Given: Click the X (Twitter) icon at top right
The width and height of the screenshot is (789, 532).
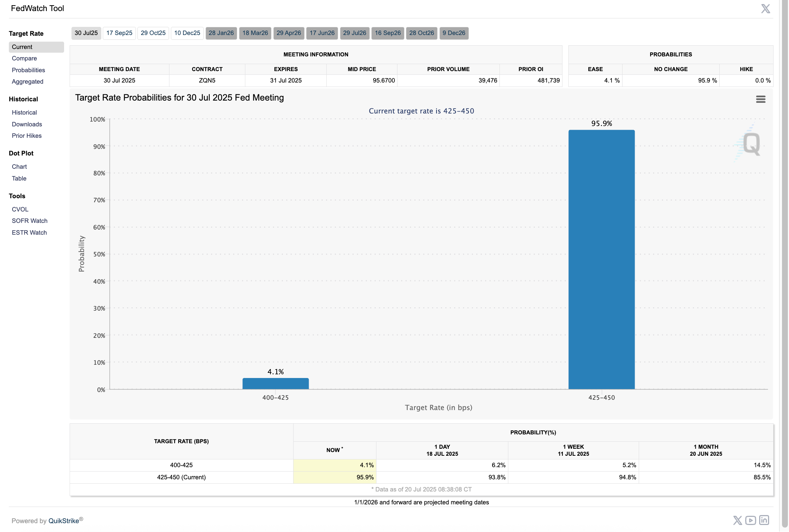Looking at the screenshot, I should (x=765, y=9).
